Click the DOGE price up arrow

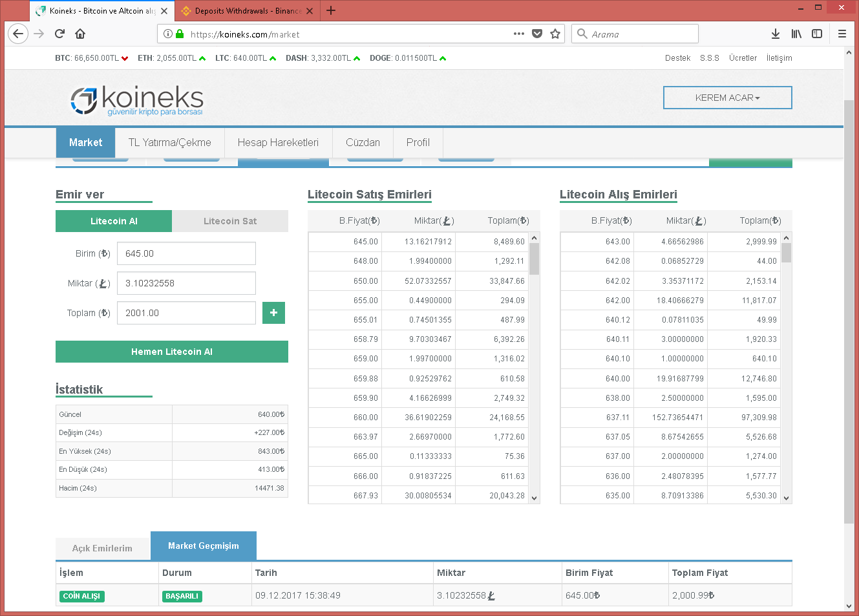[x=443, y=58]
